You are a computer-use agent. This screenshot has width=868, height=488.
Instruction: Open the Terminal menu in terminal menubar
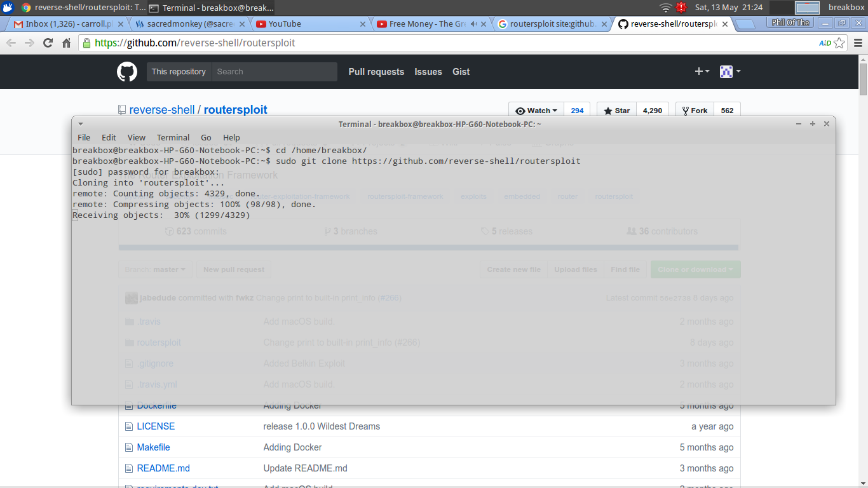click(x=173, y=137)
